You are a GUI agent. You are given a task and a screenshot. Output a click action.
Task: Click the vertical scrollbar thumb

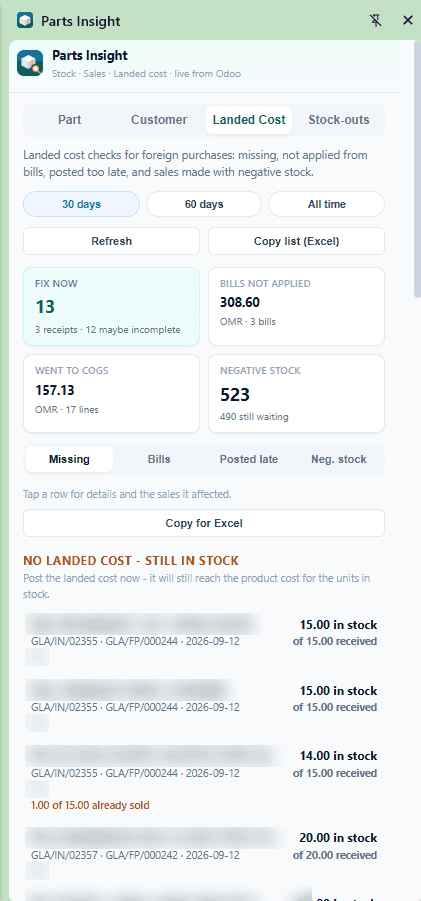(x=417, y=170)
